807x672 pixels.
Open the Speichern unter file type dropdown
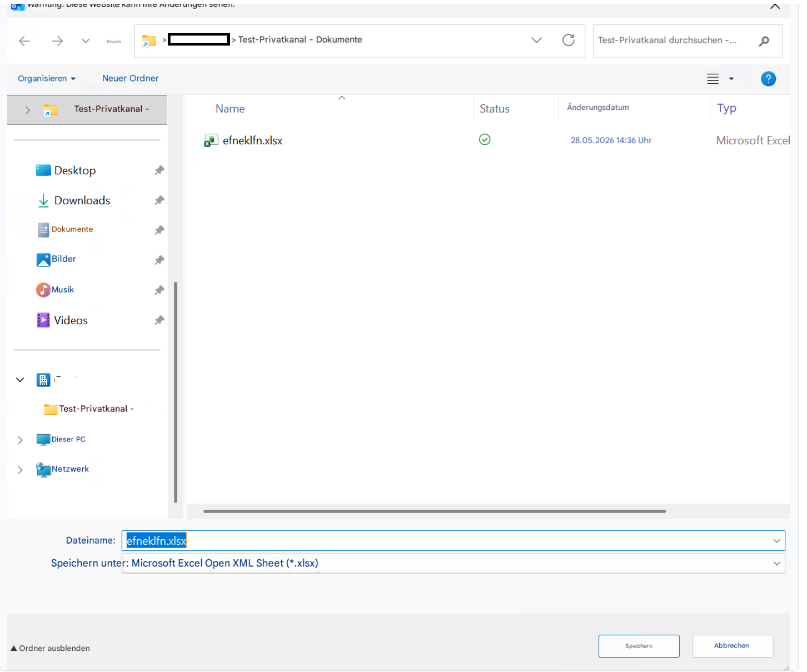776,563
